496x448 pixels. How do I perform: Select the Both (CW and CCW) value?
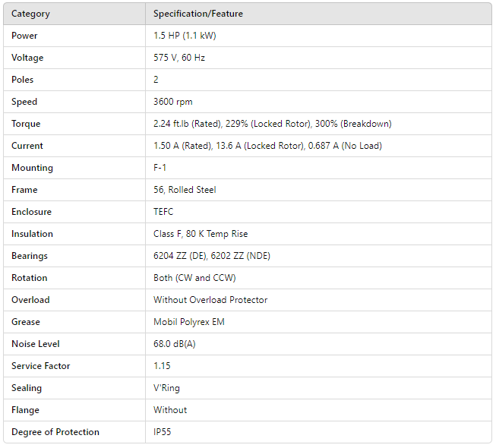pyautogui.click(x=194, y=278)
